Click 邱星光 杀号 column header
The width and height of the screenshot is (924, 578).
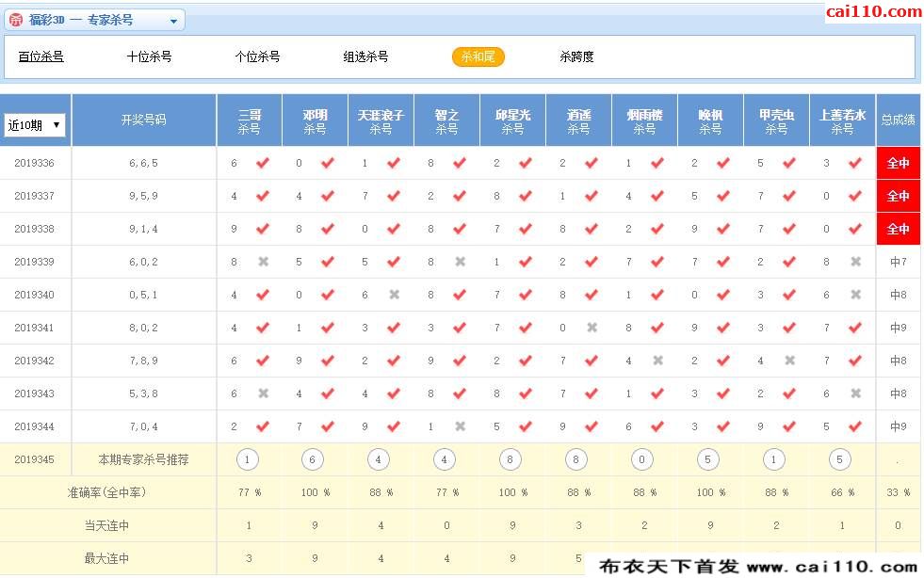513,121
